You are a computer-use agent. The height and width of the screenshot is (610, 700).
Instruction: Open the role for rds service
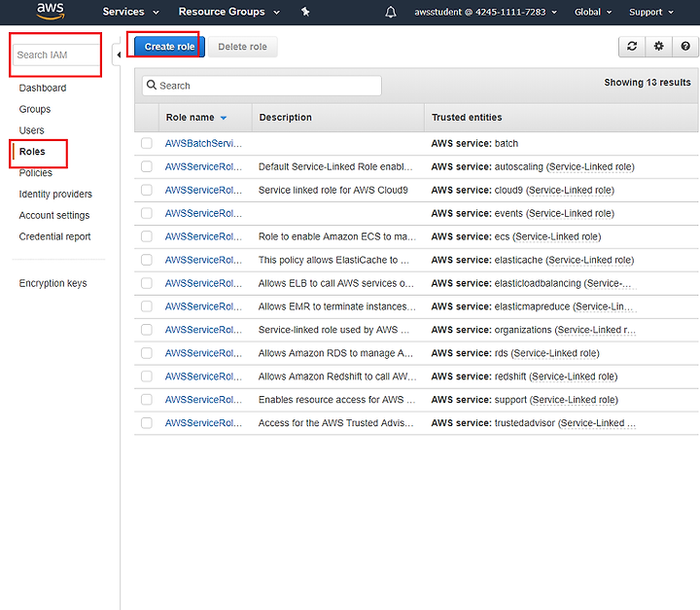point(203,353)
